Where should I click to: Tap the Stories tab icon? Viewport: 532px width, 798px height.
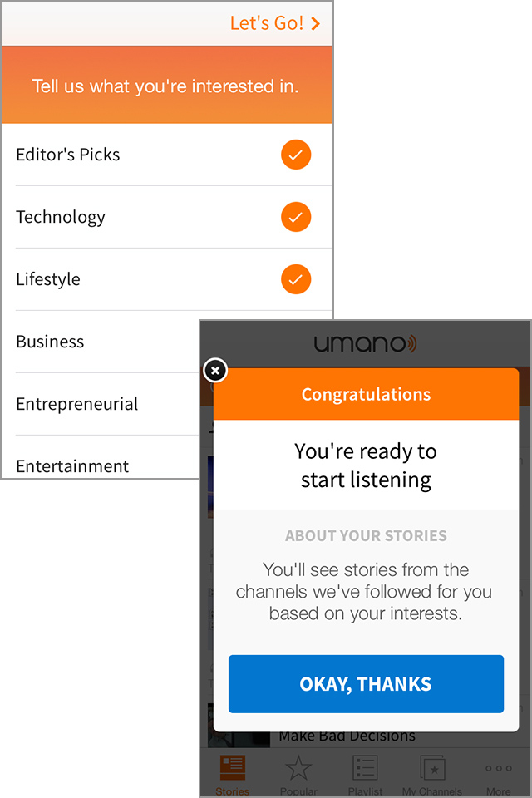(232, 767)
